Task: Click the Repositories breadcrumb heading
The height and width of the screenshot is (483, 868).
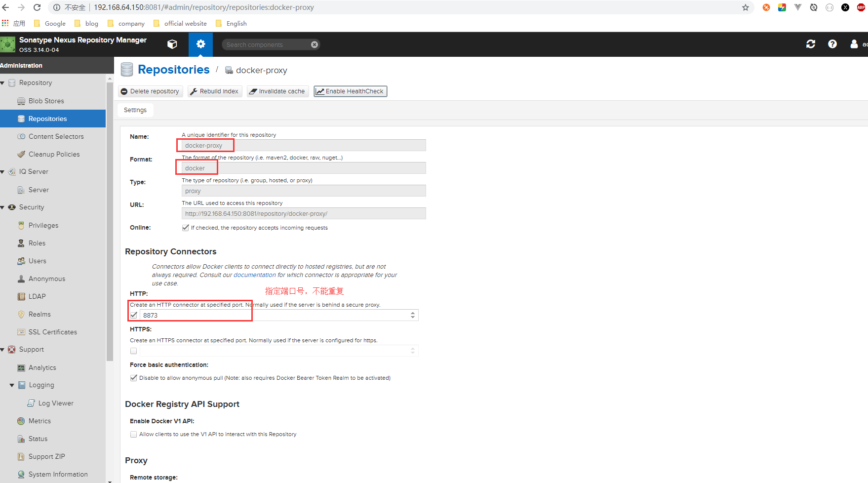Action: [x=174, y=70]
